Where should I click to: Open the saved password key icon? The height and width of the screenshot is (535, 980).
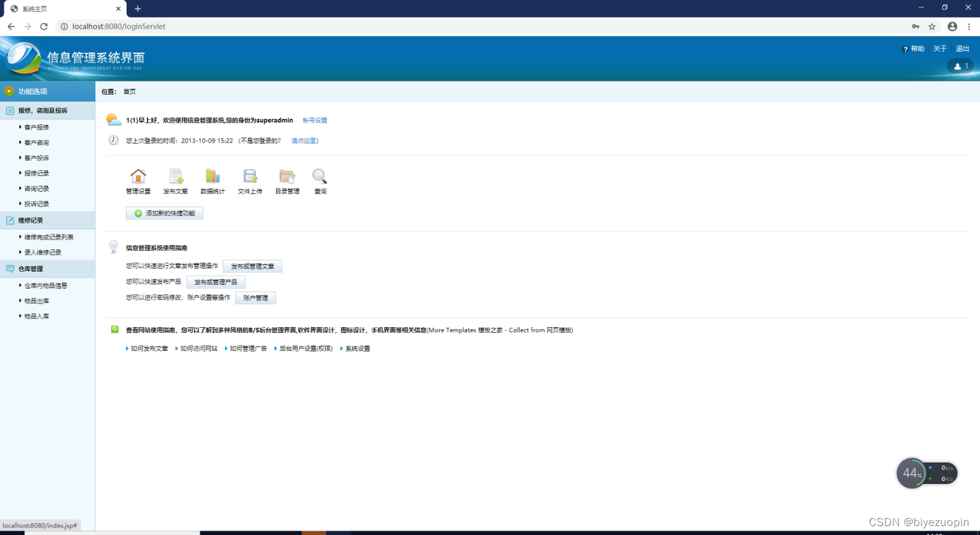pyautogui.click(x=916, y=27)
